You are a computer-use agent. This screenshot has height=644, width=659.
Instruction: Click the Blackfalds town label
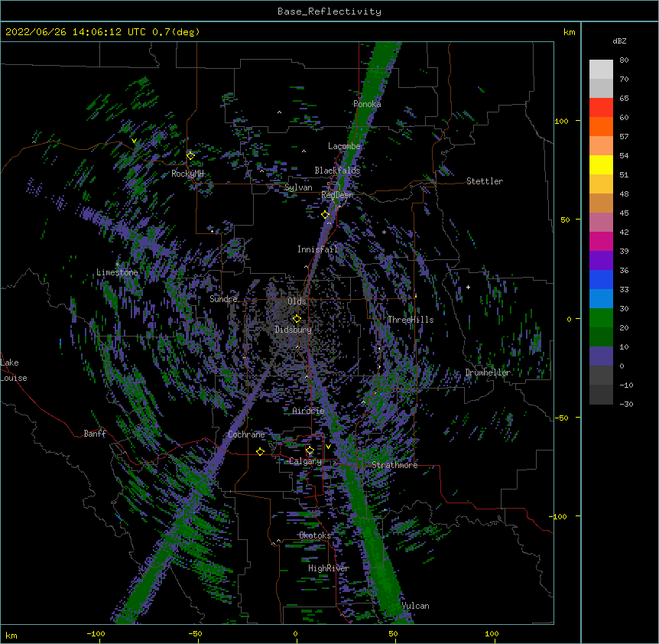pyautogui.click(x=337, y=171)
